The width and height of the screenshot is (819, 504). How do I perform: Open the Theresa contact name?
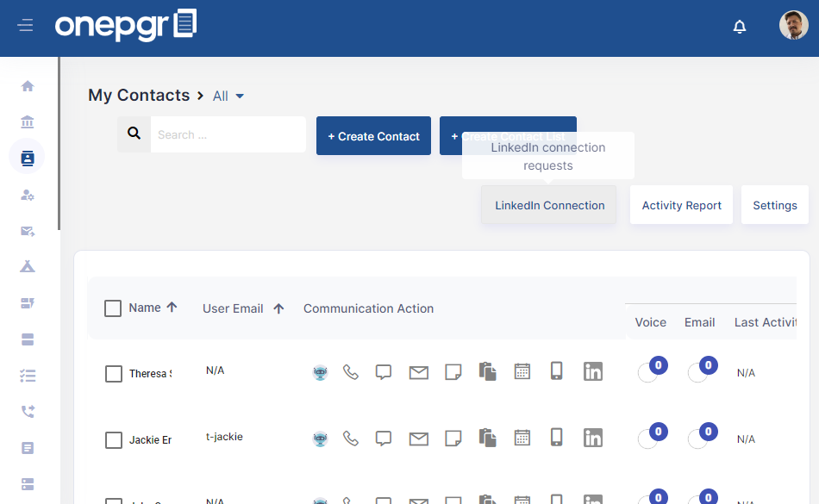[150, 374]
